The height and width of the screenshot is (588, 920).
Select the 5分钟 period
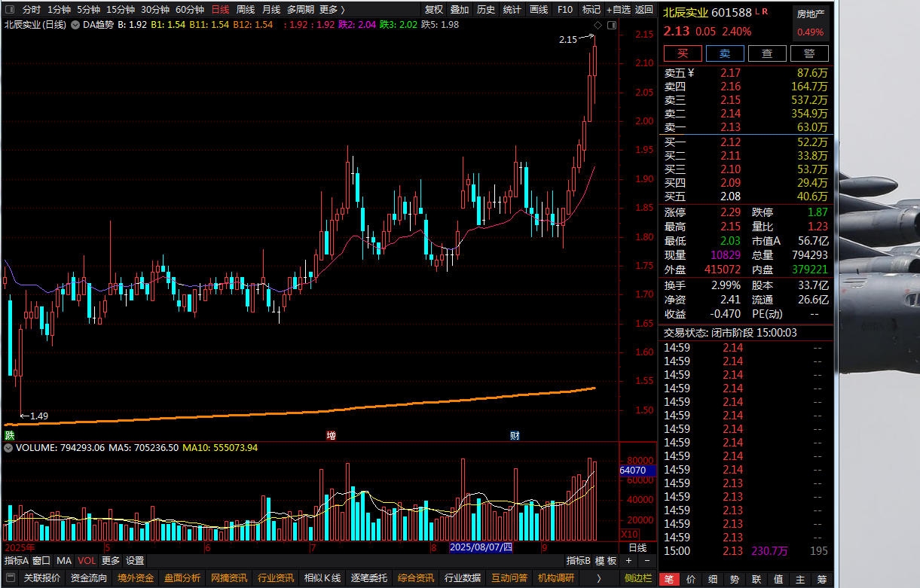click(88, 10)
